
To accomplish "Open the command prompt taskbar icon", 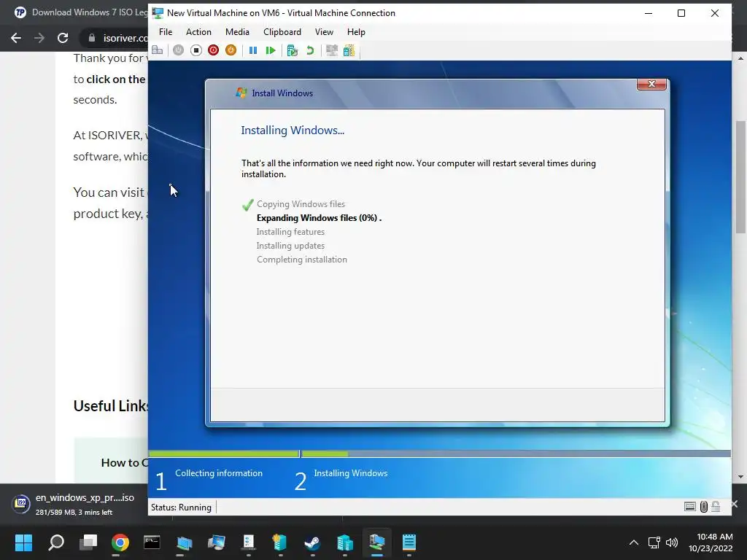I will tap(152, 542).
